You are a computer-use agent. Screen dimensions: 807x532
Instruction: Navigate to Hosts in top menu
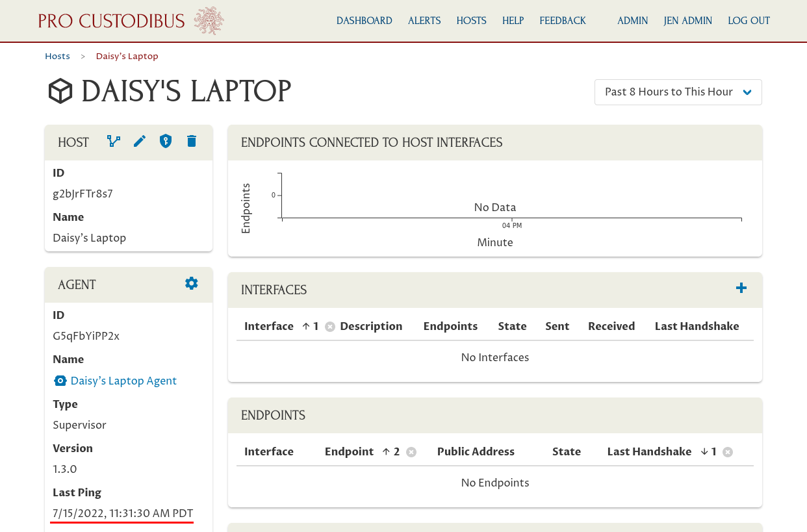tap(472, 21)
